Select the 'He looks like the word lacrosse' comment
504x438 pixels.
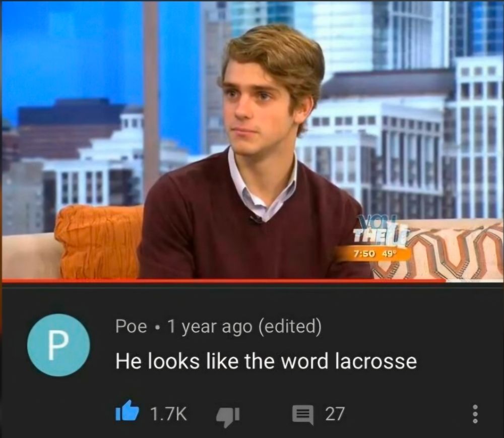coord(266,361)
